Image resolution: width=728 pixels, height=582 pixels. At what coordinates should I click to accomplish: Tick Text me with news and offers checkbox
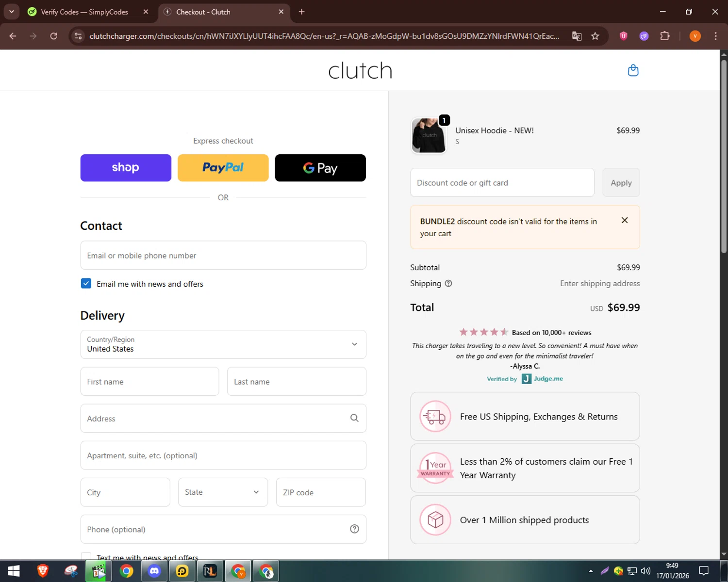point(86,556)
